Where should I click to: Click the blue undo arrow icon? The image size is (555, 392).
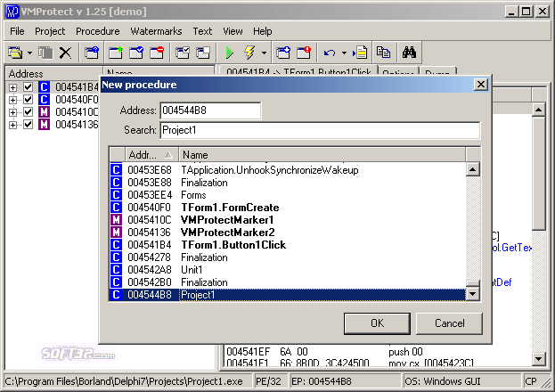click(330, 53)
